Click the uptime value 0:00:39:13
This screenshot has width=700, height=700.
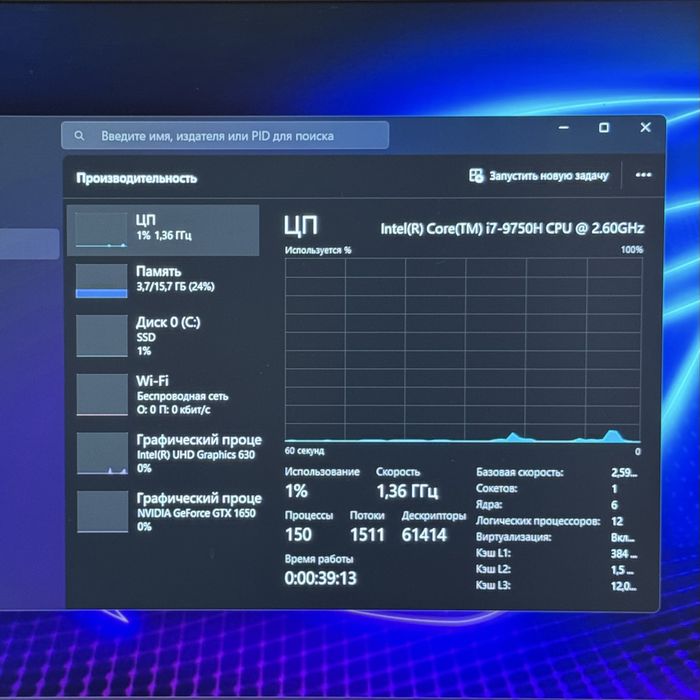(321, 578)
